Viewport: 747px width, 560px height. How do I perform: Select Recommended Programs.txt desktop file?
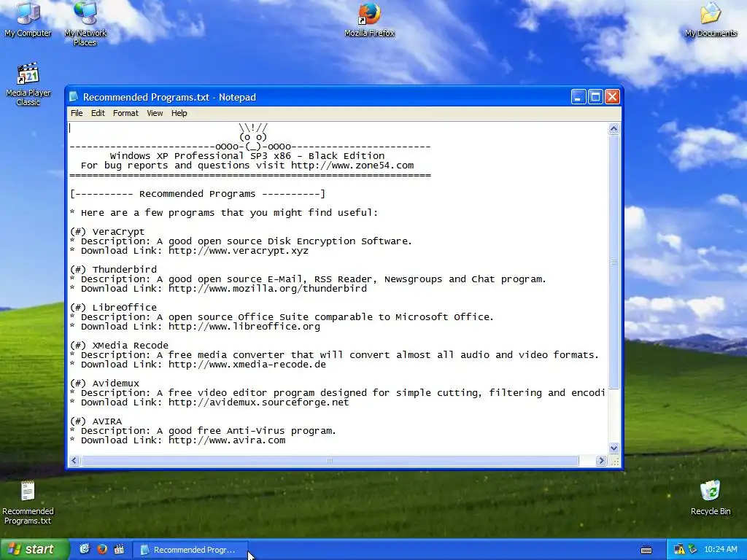pyautogui.click(x=28, y=502)
